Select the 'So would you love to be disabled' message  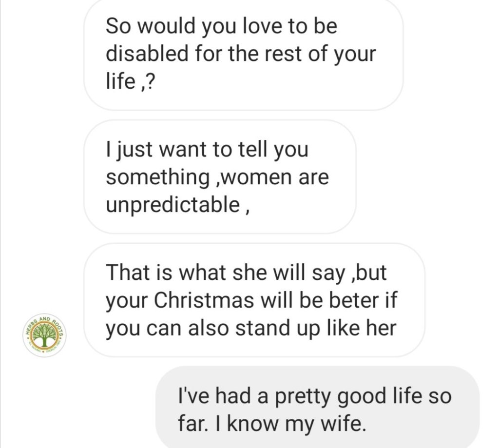(244, 54)
